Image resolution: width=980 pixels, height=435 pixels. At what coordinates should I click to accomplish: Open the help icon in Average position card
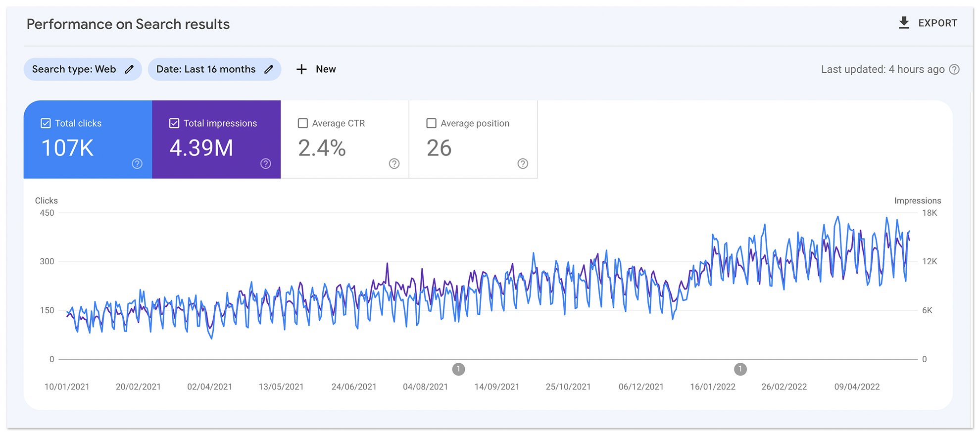(x=523, y=163)
